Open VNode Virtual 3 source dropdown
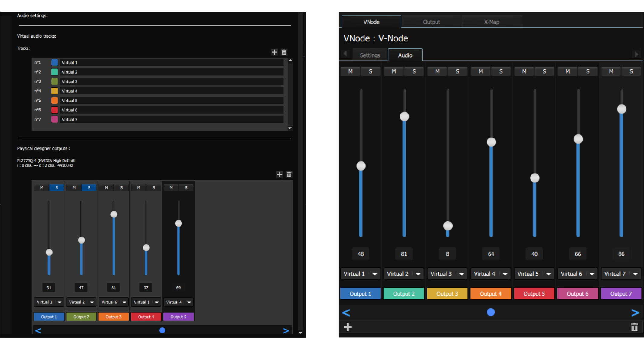Screen dimensions: 644x348 coord(447,274)
